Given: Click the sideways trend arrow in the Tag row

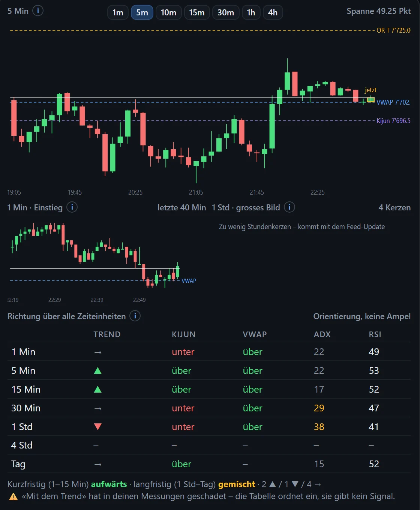Looking at the screenshot, I should click(97, 464).
